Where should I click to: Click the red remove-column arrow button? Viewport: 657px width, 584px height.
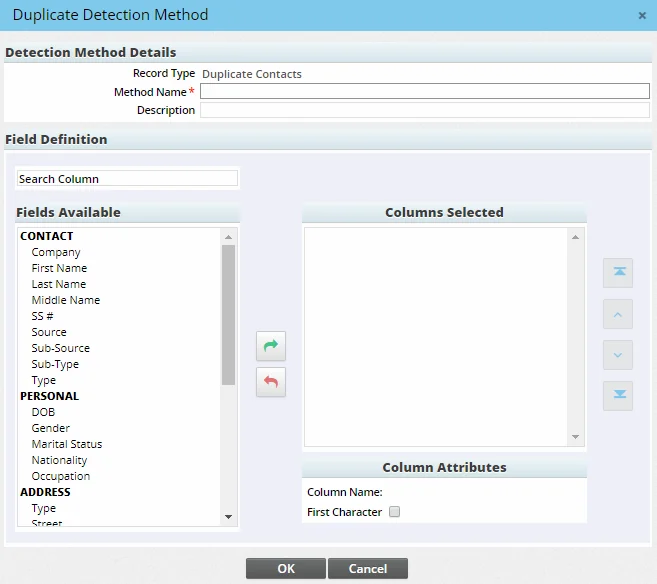click(x=271, y=382)
